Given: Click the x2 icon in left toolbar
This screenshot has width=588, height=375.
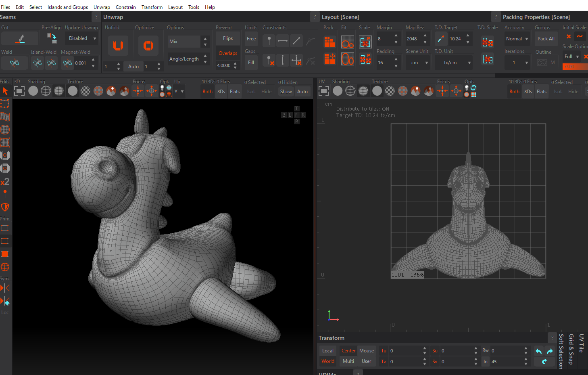Looking at the screenshot, I should coord(5,182).
